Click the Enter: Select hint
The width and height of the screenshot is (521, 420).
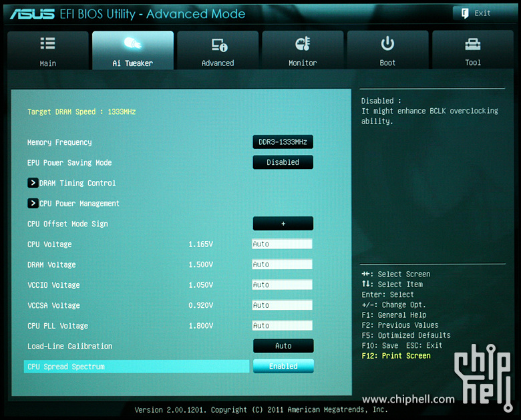click(x=388, y=294)
